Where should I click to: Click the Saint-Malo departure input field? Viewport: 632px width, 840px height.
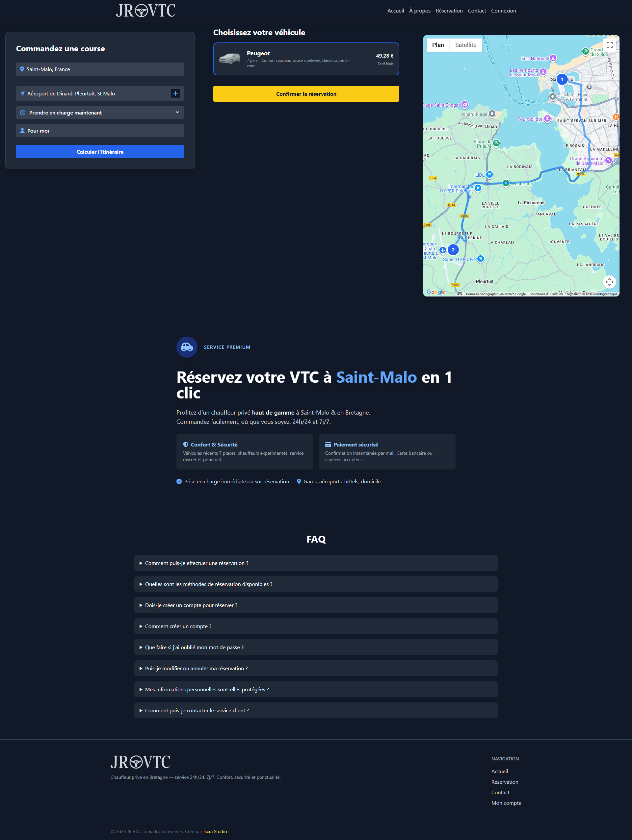click(x=100, y=69)
